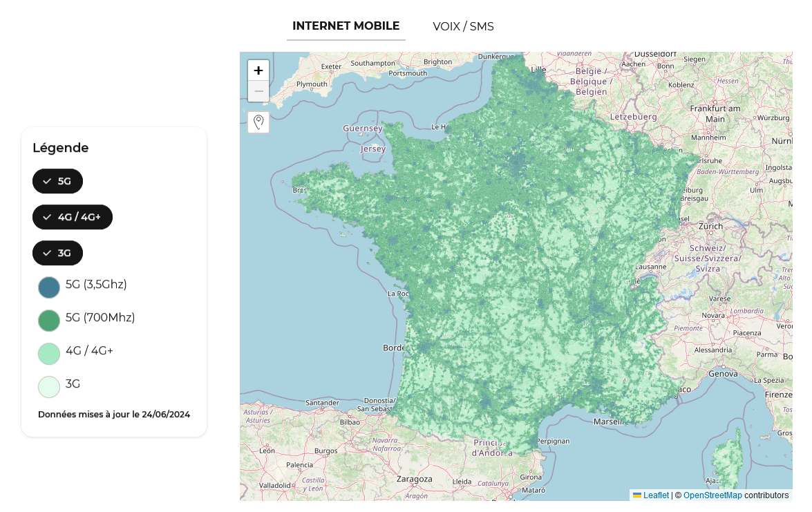Click the 5G (3,5Ghz) color swatch

[49, 287]
